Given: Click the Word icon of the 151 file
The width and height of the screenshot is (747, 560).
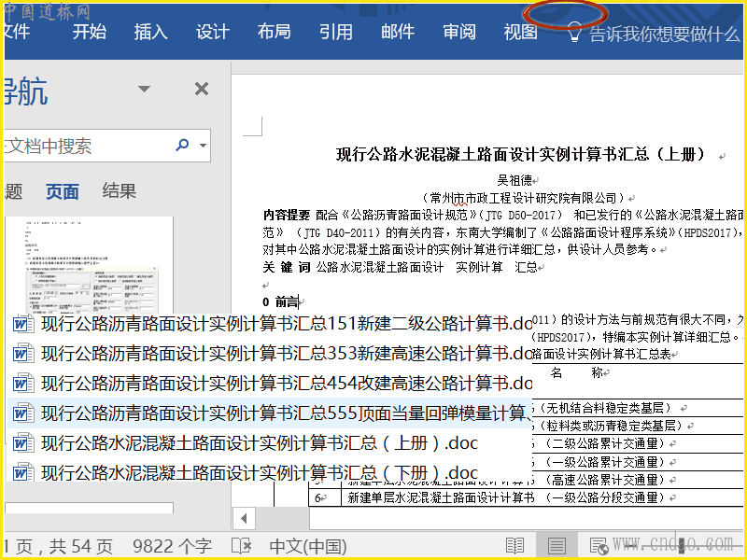Looking at the screenshot, I should pos(23,324).
